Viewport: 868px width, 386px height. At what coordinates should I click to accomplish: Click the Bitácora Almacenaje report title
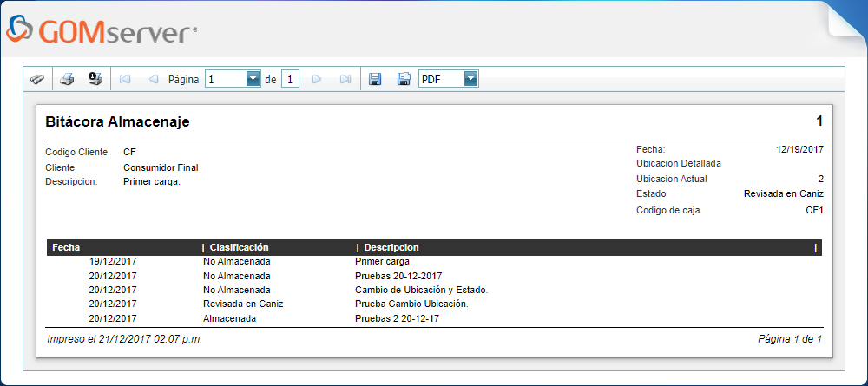click(x=117, y=122)
